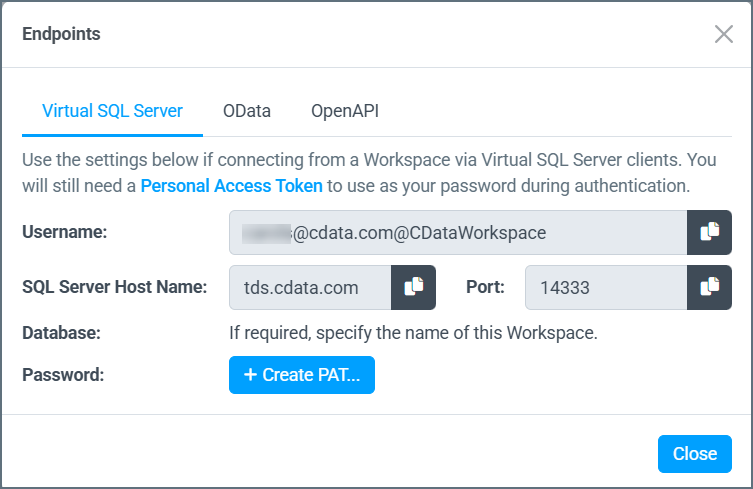753x489 pixels.
Task: Click the 'Port:' label
Action: coord(485,287)
